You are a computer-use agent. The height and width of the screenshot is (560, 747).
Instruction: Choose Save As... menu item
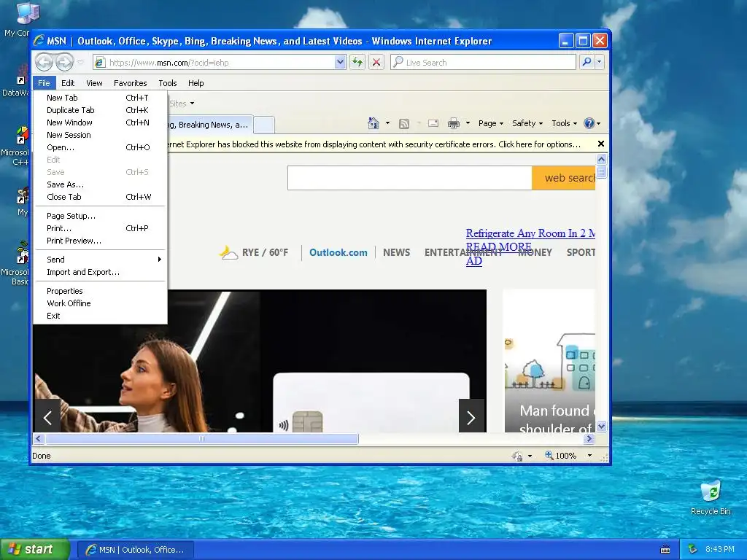pos(100,184)
